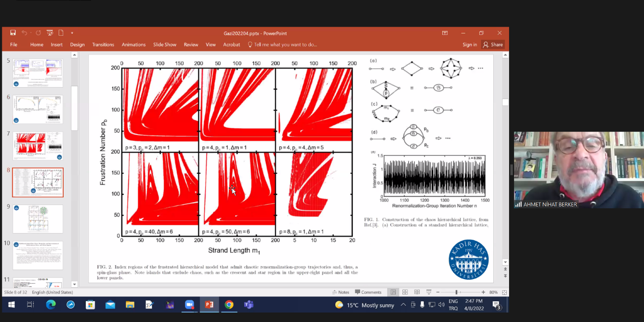
Task: Expand Customize Quick Access Toolbar dropdown
Action: tap(72, 33)
